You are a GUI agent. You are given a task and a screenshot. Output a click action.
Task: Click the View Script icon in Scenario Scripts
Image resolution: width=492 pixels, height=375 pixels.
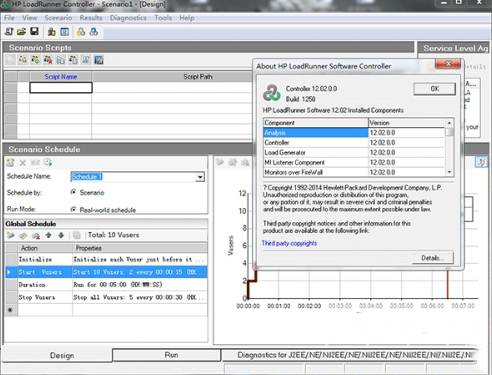pyautogui.click(x=86, y=60)
